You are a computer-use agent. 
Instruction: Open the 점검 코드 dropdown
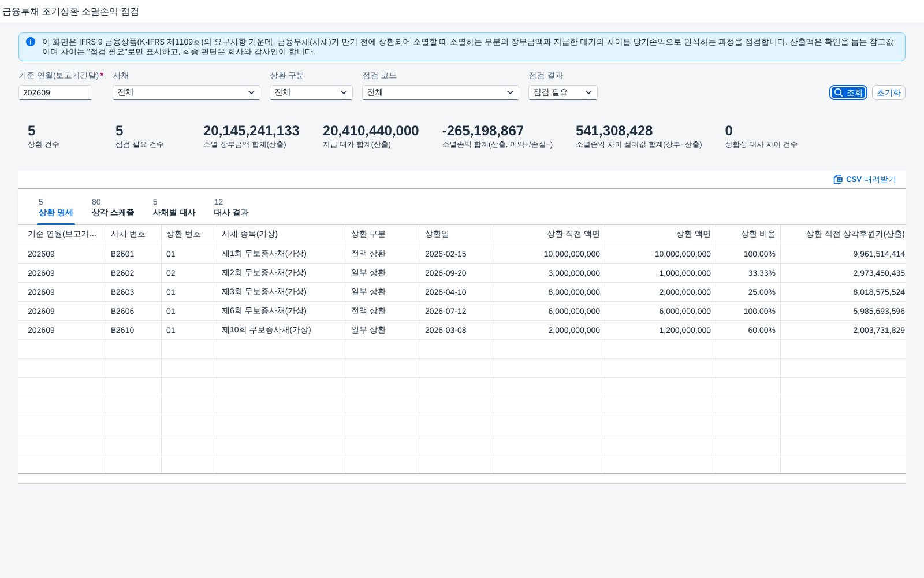point(440,92)
